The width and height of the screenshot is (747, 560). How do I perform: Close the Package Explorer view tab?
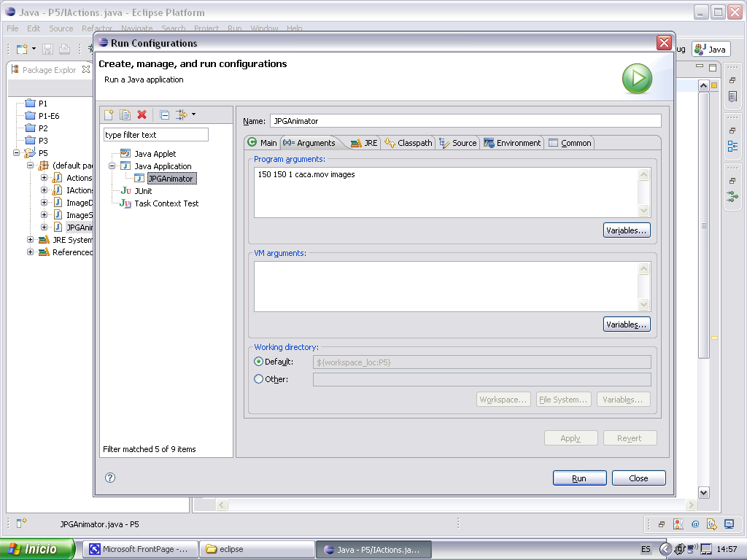pyautogui.click(x=86, y=69)
